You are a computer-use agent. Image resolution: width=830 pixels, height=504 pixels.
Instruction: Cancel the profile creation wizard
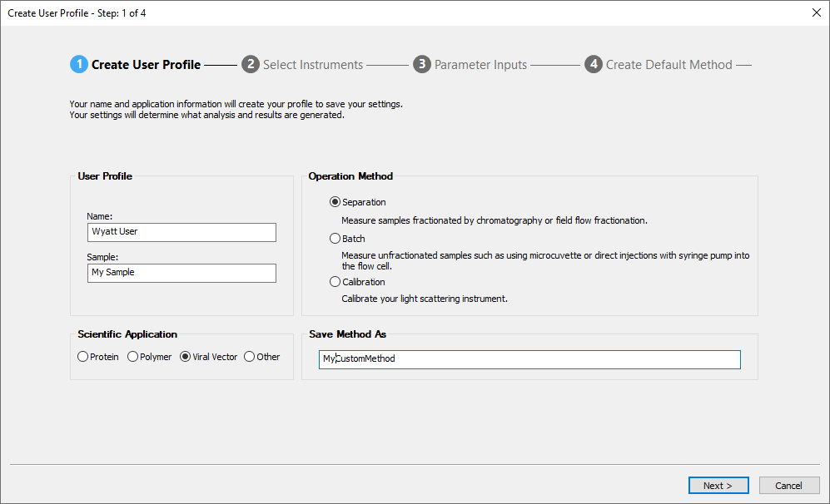[x=788, y=486]
